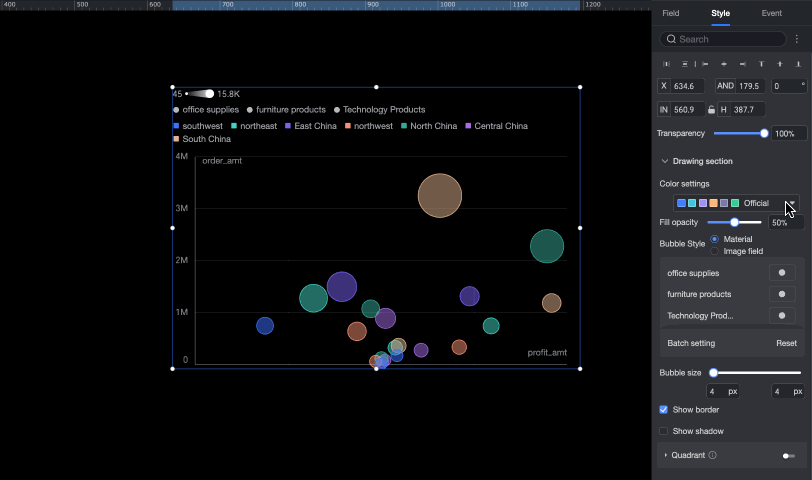Expand the Quadrant section arrow
Viewport: 812px width, 480px height.
[x=665, y=455]
